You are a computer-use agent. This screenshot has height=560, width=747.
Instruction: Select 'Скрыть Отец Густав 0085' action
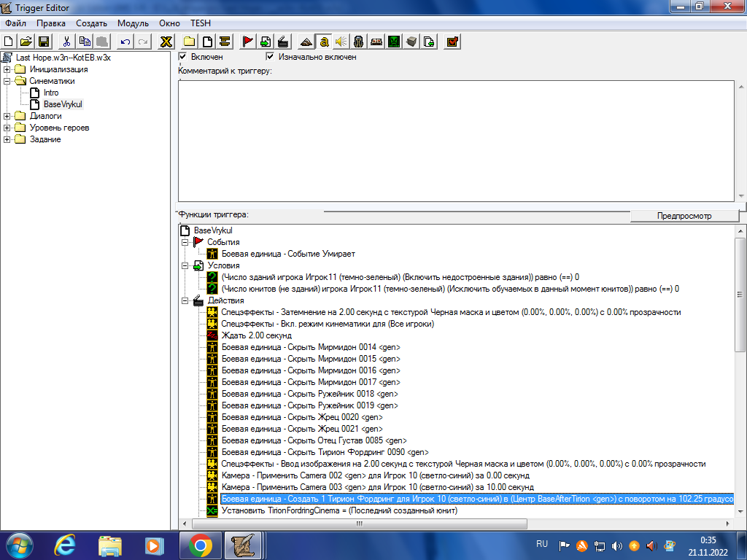314,440
